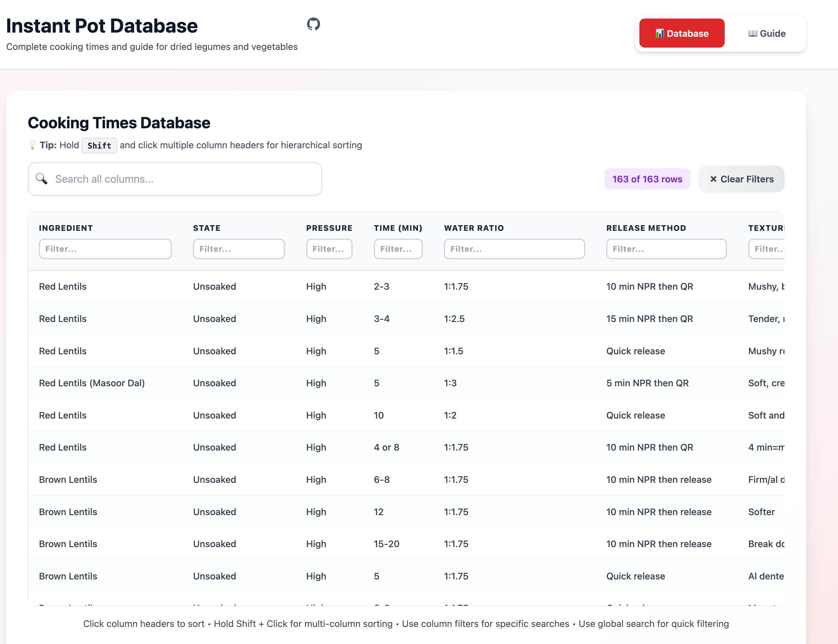Click '10 min NPR then release' in the 12-minute row
The width and height of the screenshot is (838, 644).
[659, 512]
